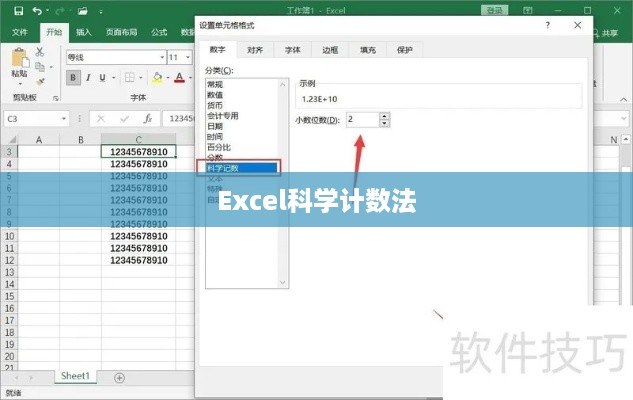Open the font size dropdown
This screenshot has height=400, width=633.
(x=188, y=58)
